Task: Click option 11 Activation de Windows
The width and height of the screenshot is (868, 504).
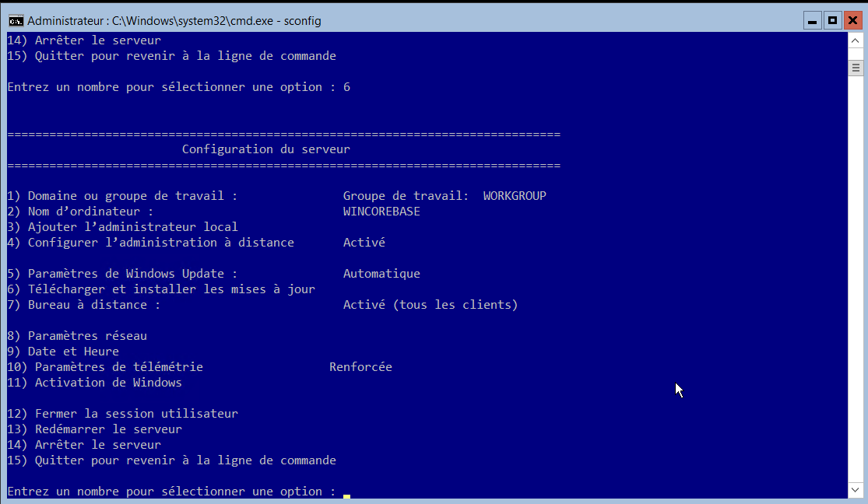Action: [93, 382]
